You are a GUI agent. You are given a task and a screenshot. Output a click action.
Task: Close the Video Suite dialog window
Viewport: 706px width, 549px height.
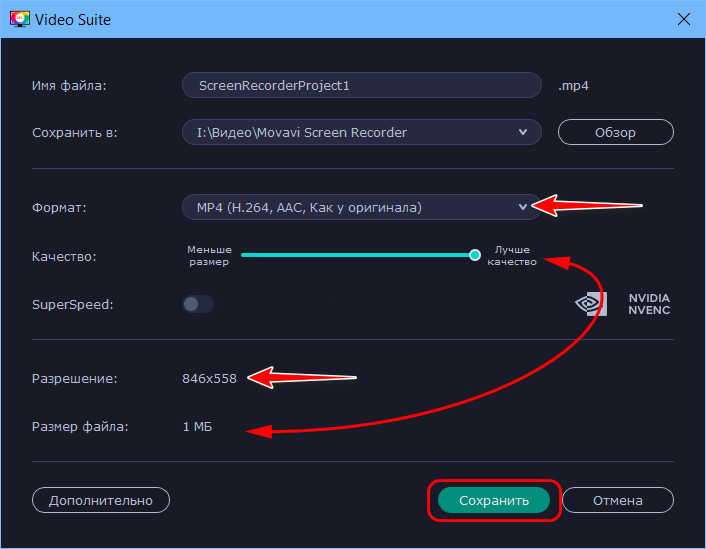coord(683,19)
